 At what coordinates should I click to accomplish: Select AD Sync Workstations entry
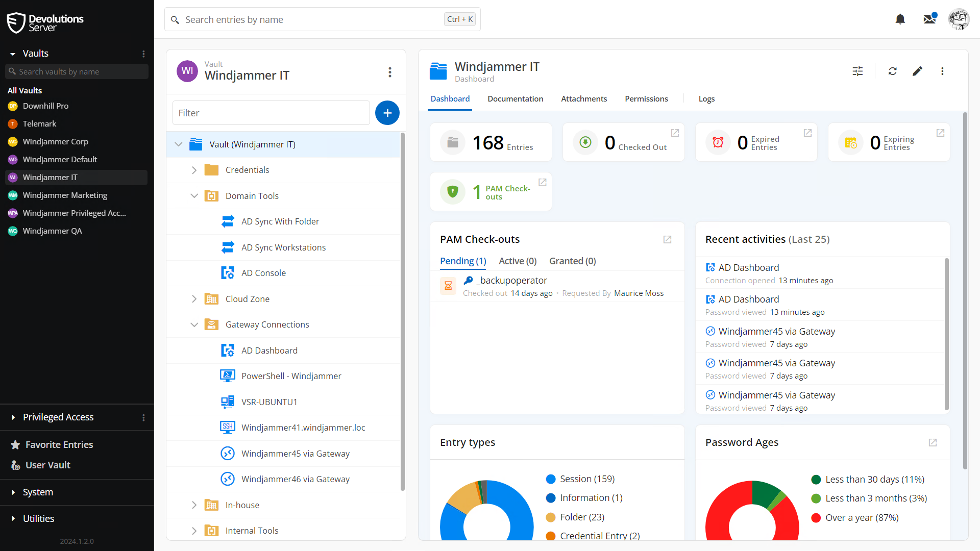pos(283,247)
